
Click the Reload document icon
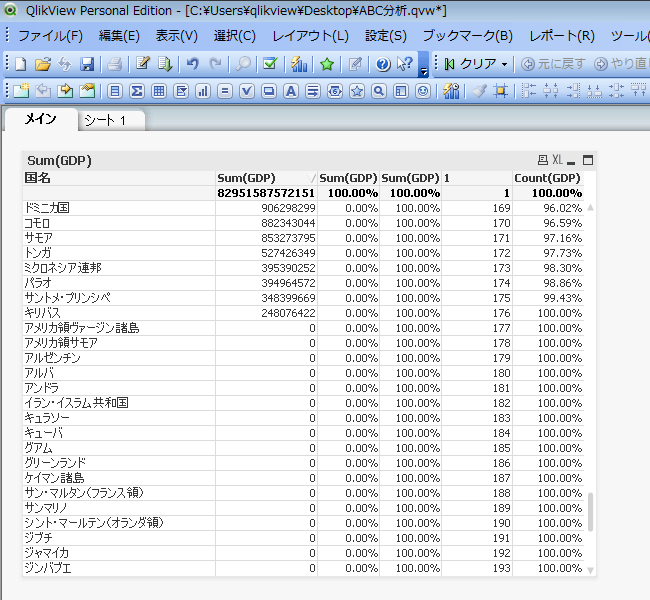(64, 64)
